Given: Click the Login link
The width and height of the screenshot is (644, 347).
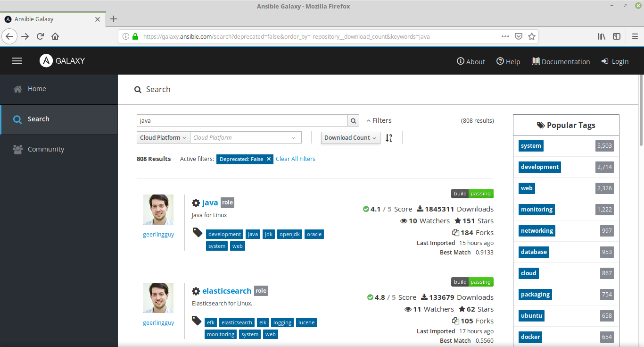Looking at the screenshot, I should point(615,61).
